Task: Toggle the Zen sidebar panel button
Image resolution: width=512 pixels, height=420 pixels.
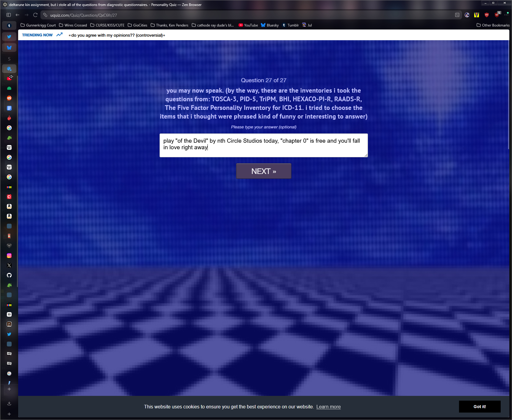Action: [x=9, y=15]
